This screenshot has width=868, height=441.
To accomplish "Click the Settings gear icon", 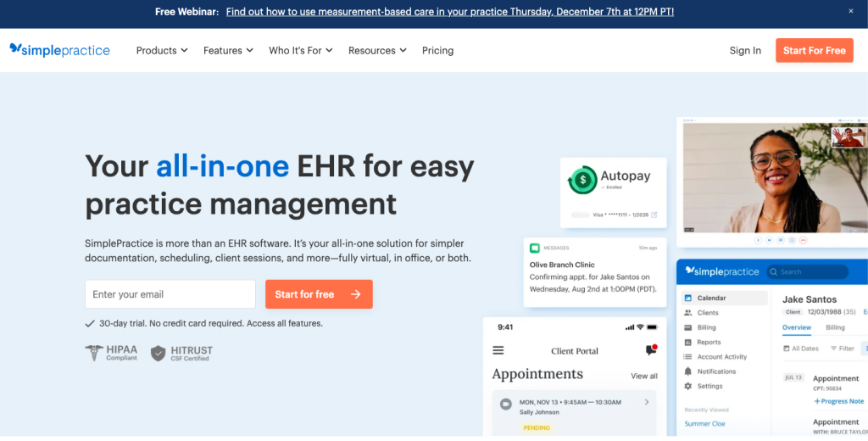I will click(x=688, y=386).
